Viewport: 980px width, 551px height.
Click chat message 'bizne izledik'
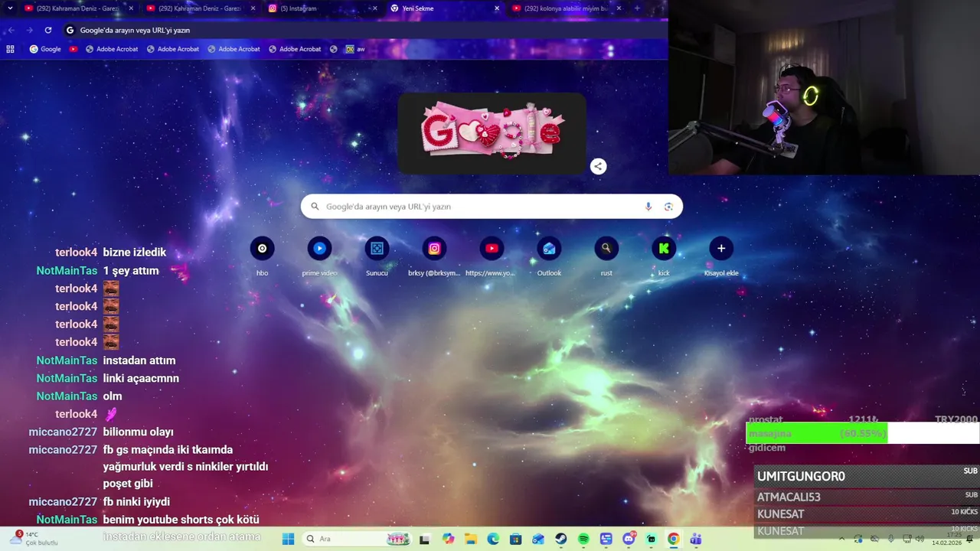135,253
